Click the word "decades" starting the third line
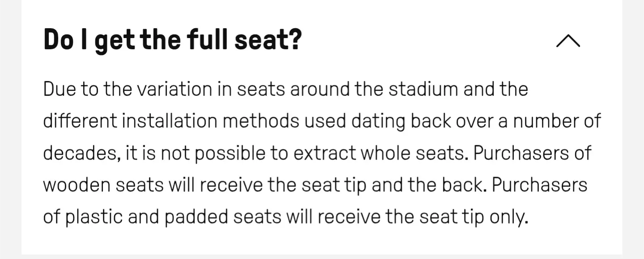 pyautogui.click(x=81, y=154)
